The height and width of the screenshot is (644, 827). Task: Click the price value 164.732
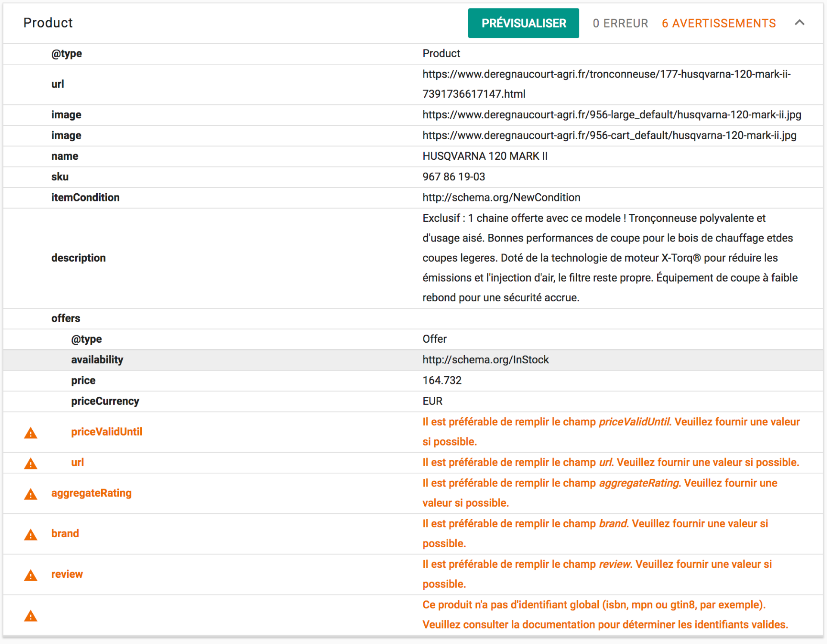441,381
